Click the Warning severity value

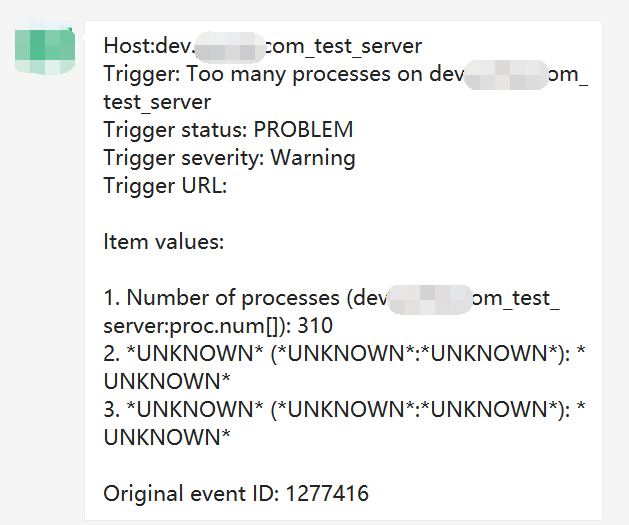tap(313, 158)
